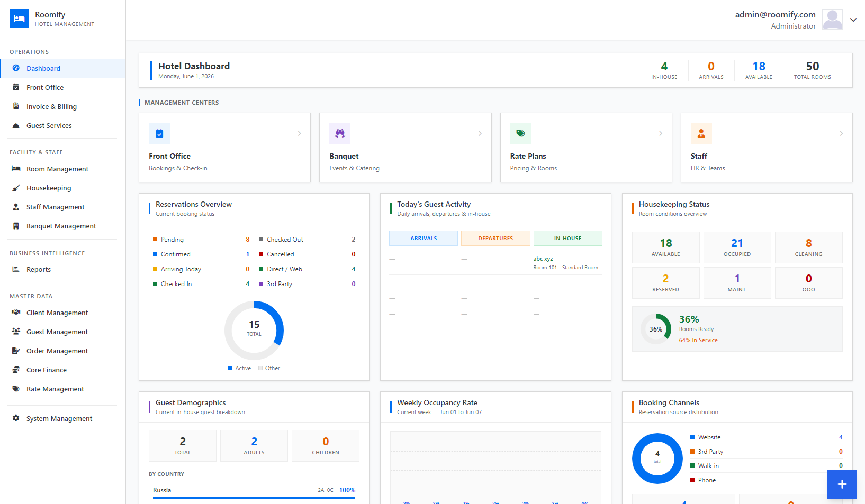
Task: Click the 8 Cleaning housekeeping tile
Action: [x=809, y=248]
